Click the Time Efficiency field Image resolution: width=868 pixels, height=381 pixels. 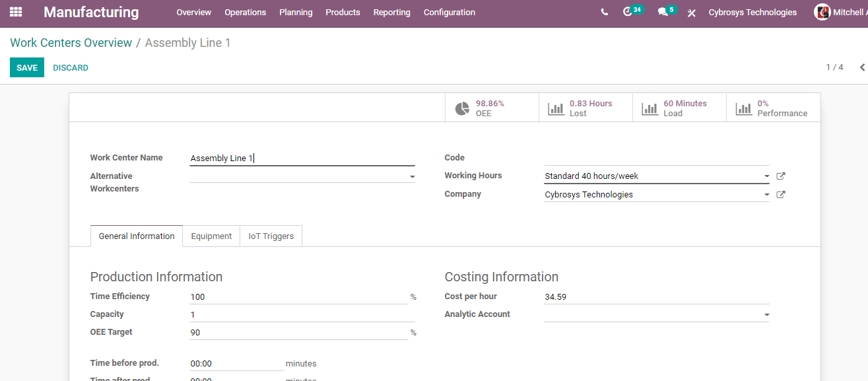point(298,297)
